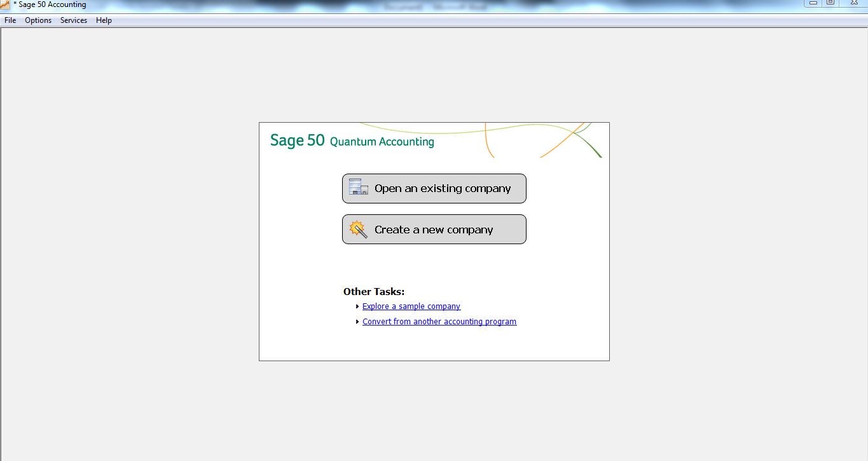Screen dimensions: 868x461
Task: Restore down the Sage 50 window
Action: tap(830, 3)
